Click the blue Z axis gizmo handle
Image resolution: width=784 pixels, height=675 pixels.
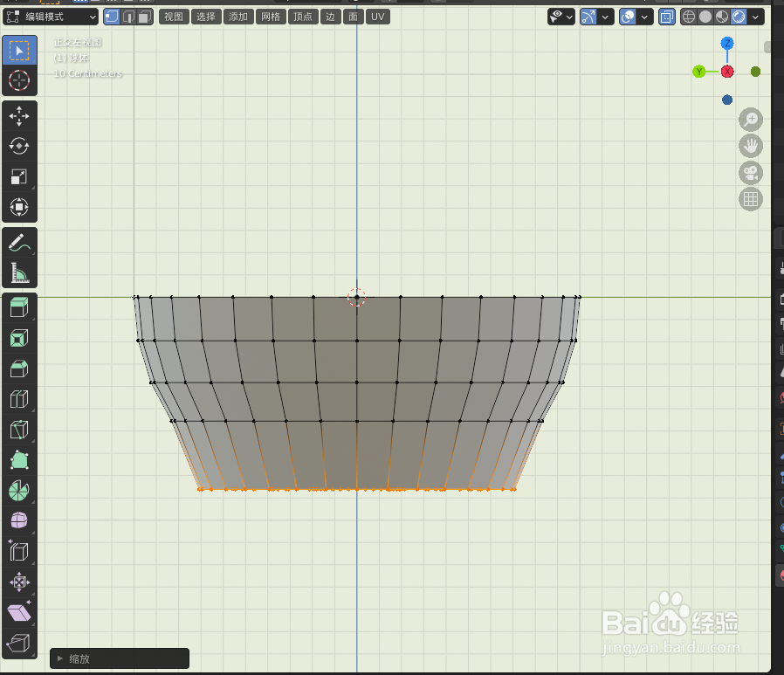click(x=727, y=44)
